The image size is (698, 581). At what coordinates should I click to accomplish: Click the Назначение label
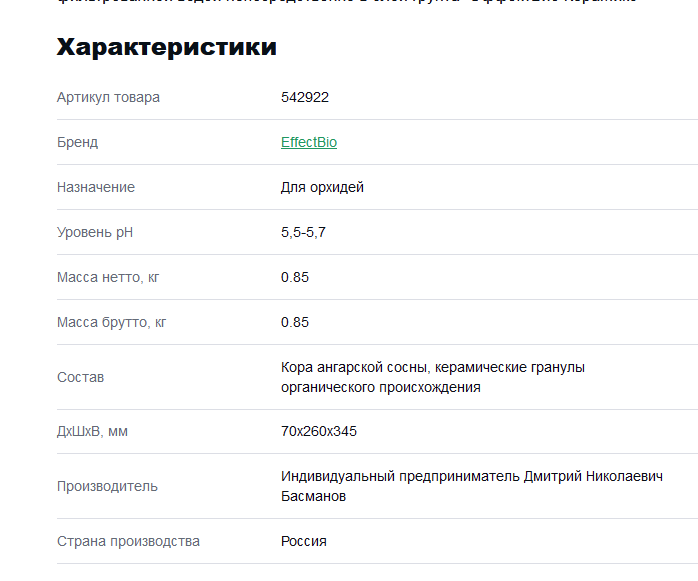(x=96, y=187)
